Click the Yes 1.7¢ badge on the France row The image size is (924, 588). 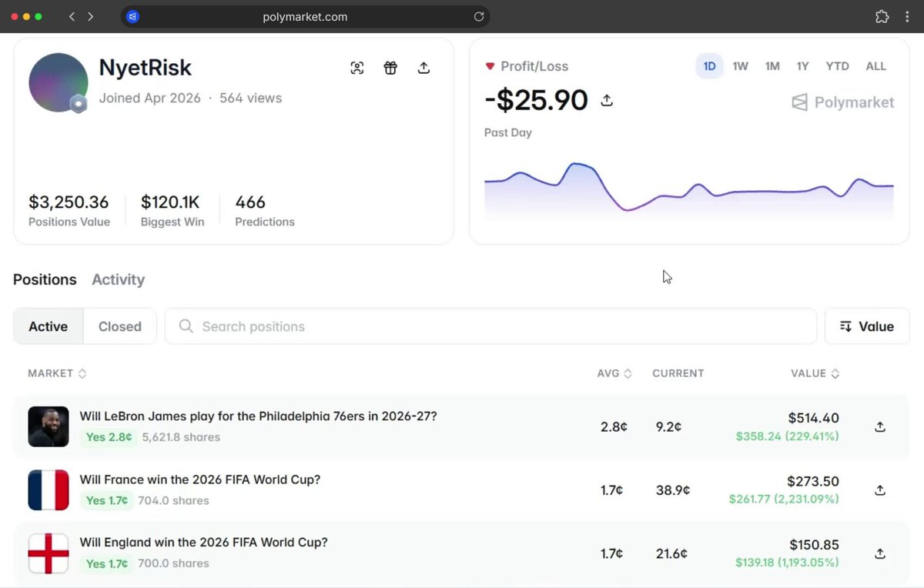click(x=107, y=500)
